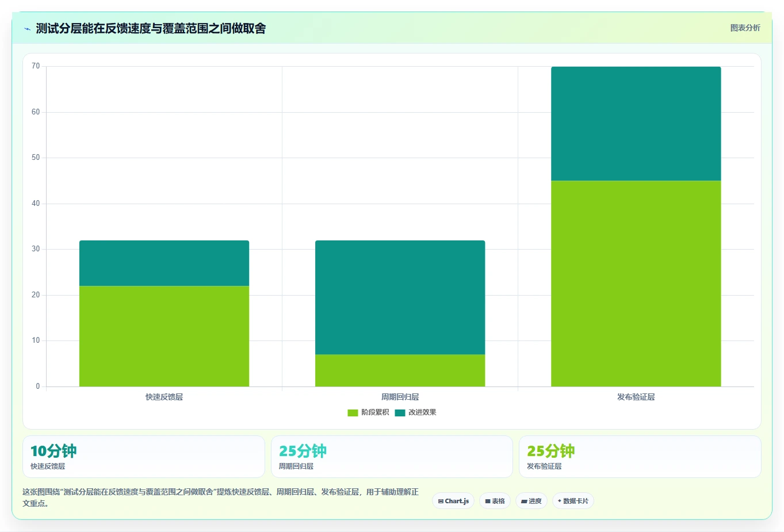The image size is (784, 532).
Task: Click the teal 改进效果 segment of 快速反馈层 bar
Action: tap(164, 263)
